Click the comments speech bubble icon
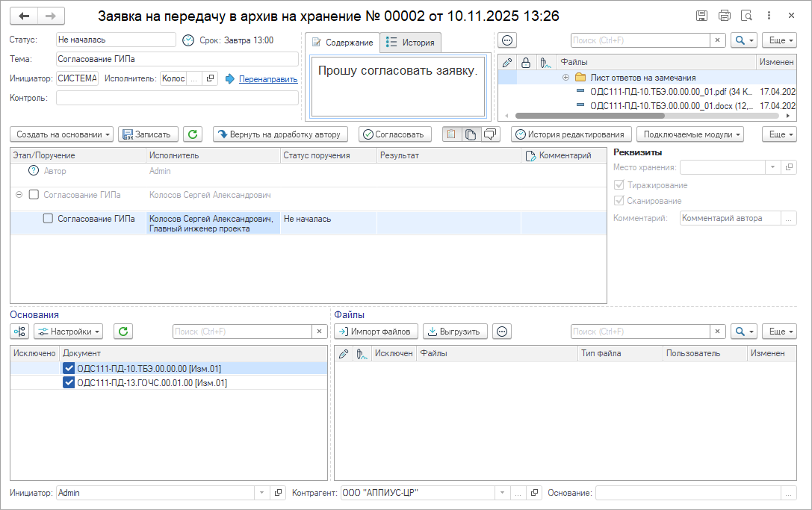Image resolution: width=812 pixels, height=510 pixels. coord(490,134)
